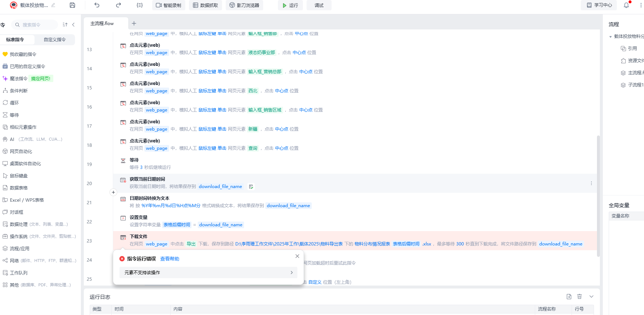
Task: Click the flow editor vertical scrollbar
Action: (598, 196)
